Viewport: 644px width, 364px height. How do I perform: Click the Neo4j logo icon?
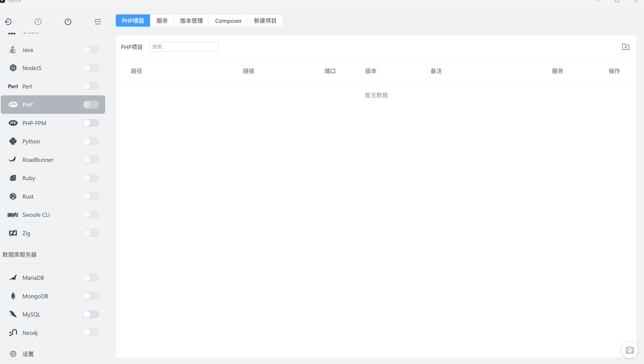coord(13,333)
